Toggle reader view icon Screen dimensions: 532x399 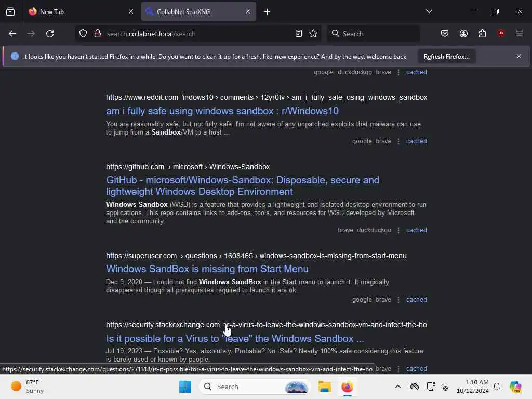(x=299, y=34)
